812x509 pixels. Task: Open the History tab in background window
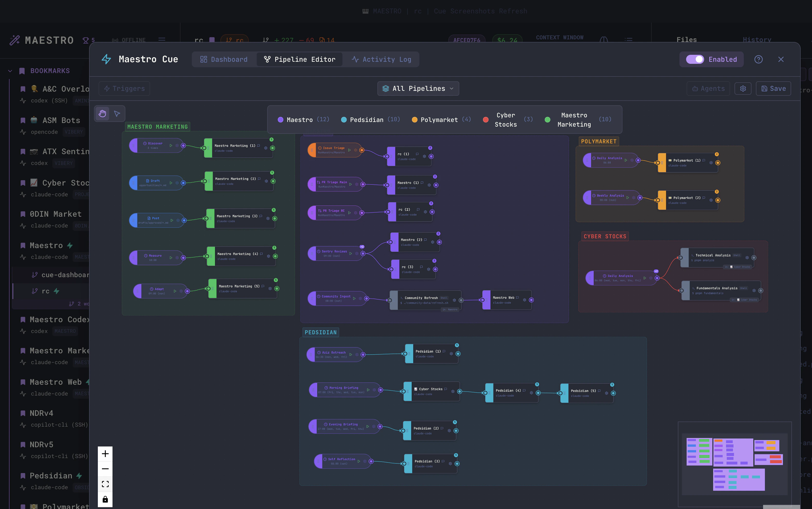point(757,40)
